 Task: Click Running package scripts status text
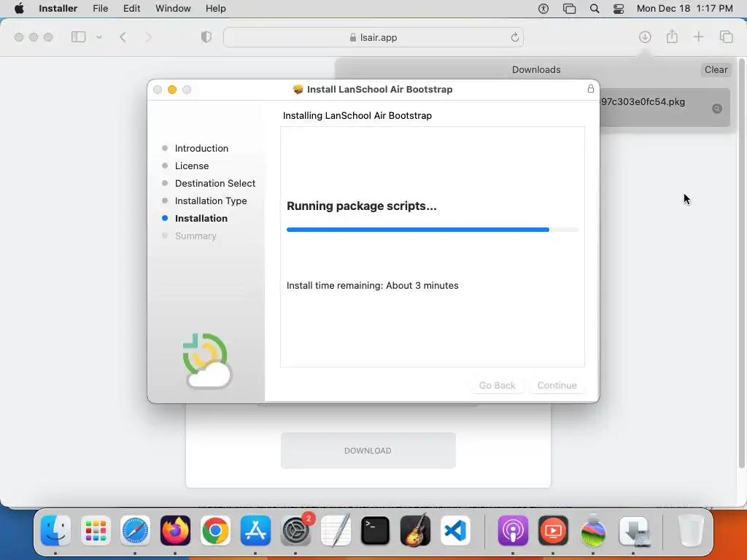point(362,206)
